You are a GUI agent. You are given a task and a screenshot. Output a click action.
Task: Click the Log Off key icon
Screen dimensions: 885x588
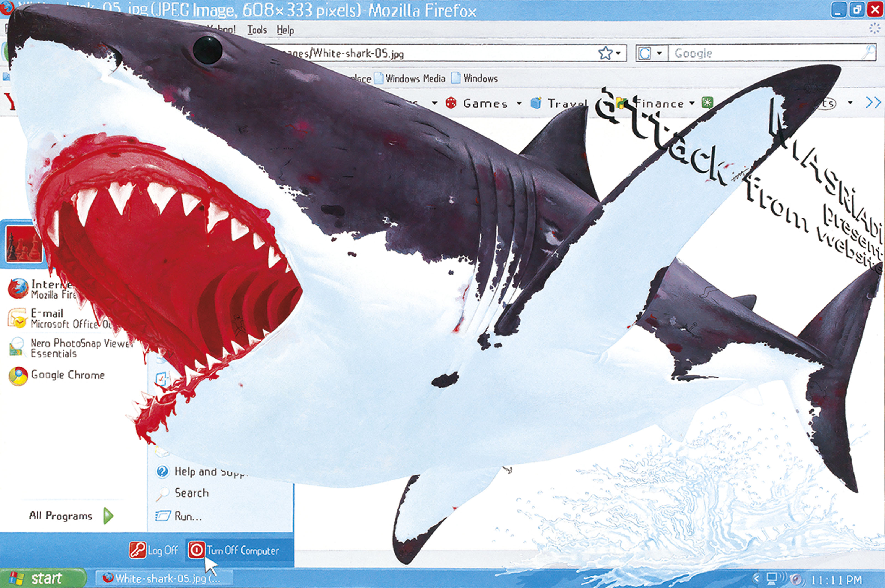(137, 550)
